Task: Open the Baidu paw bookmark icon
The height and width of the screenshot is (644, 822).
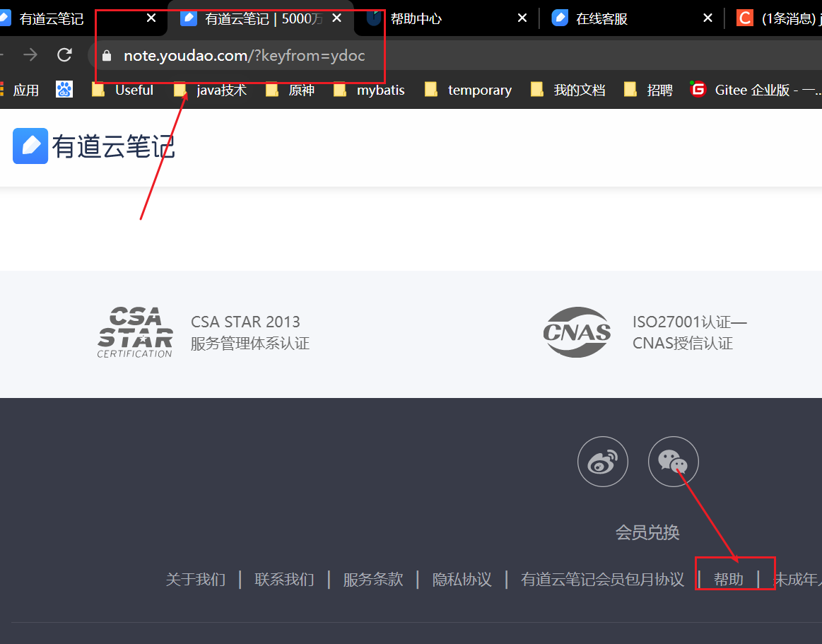Action: (64, 90)
